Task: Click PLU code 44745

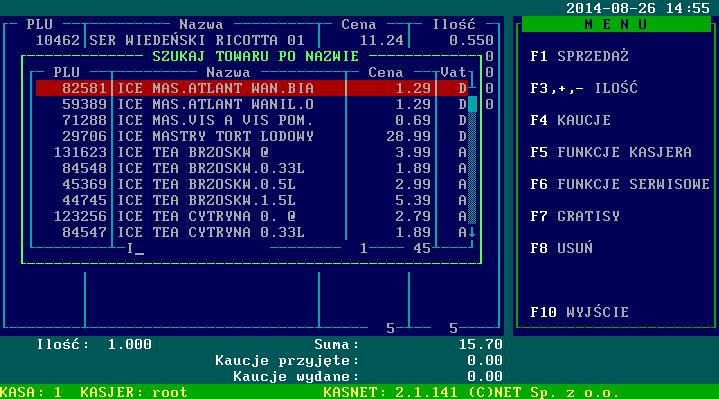Action: 84,200
